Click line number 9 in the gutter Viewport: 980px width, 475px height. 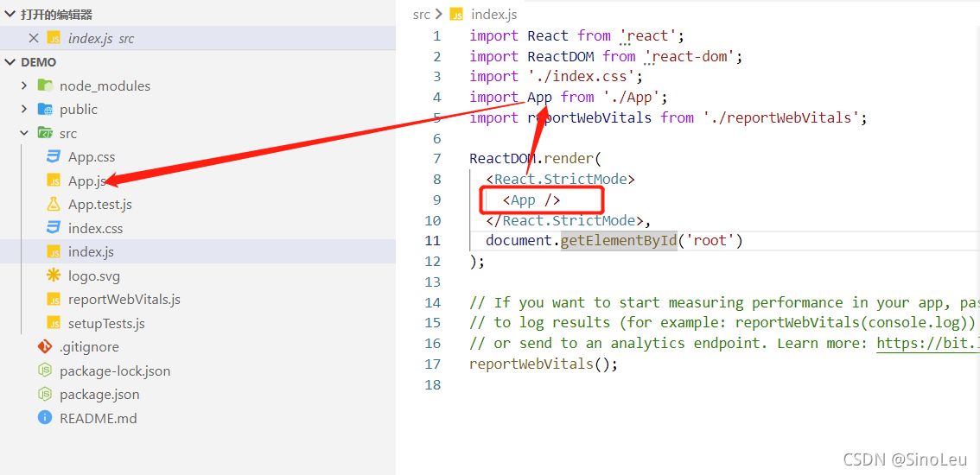point(436,200)
